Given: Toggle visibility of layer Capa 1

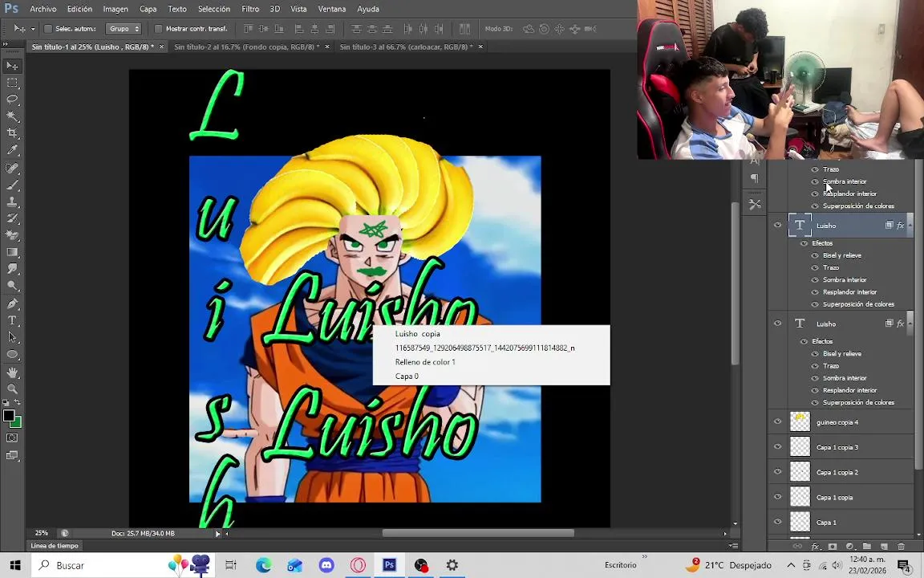Looking at the screenshot, I should (x=777, y=522).
